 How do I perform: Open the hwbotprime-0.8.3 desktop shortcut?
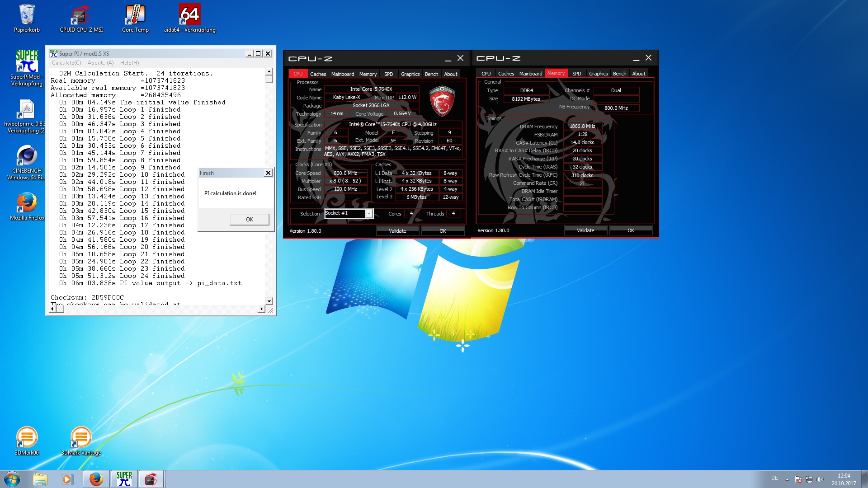click(x=27, y=116)
